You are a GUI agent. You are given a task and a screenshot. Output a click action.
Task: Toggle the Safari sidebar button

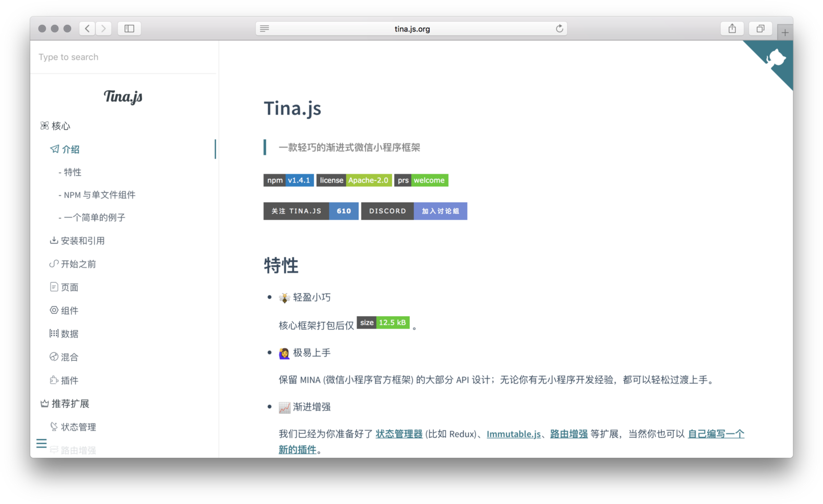point(129,29)
